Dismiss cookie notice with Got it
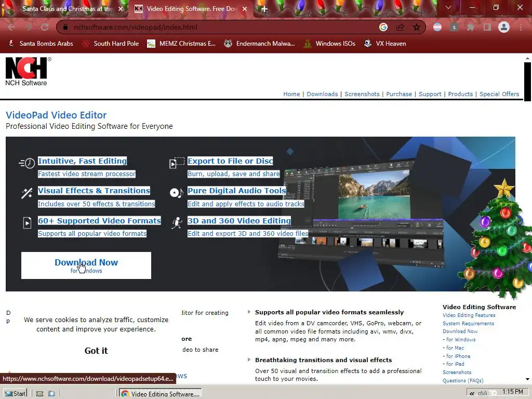This screenshot has width=532, height=399. tap(96, 351)
